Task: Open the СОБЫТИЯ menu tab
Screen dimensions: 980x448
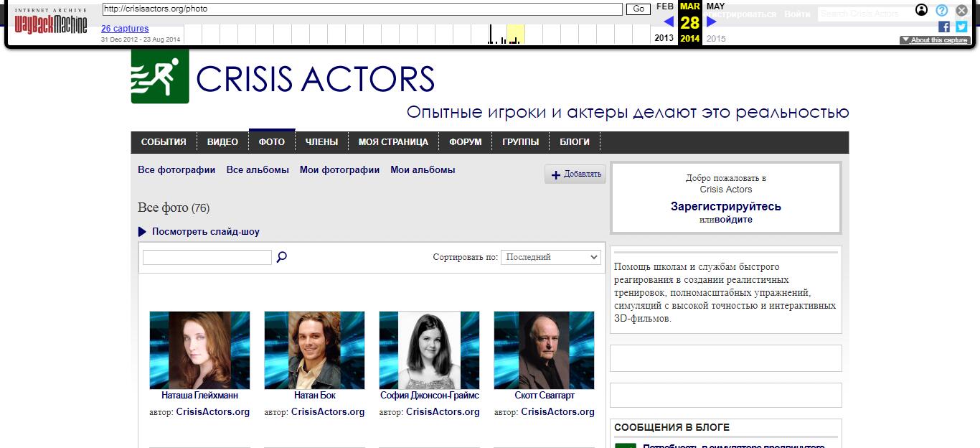Action: [x=164, y=142]
